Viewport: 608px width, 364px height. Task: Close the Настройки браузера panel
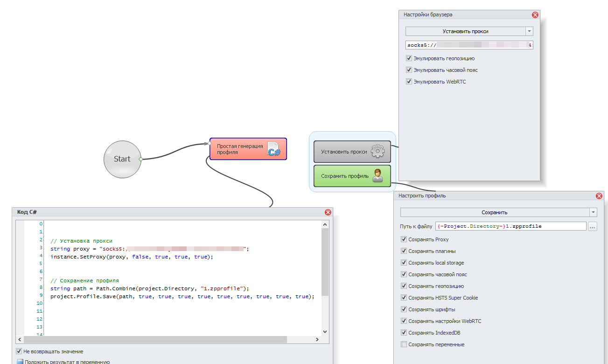pos(535,15)
